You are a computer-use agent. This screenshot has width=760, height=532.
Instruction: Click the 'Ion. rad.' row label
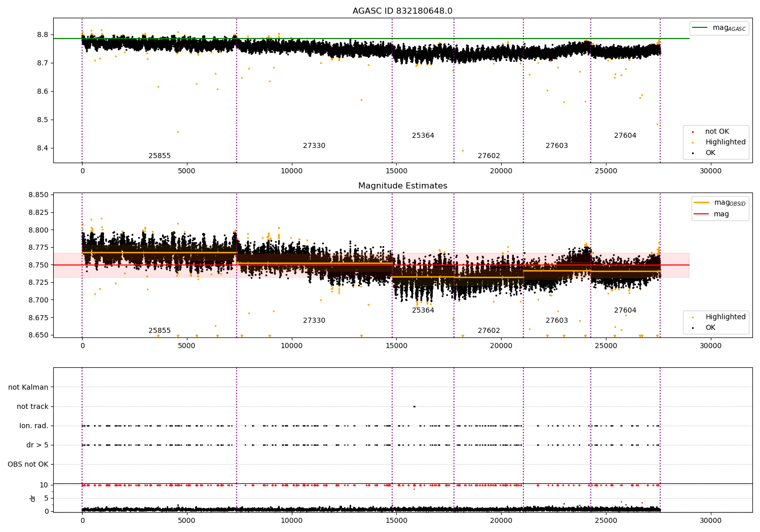coord(34,426)
